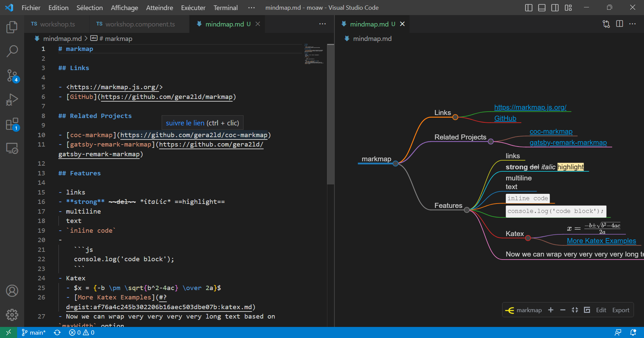Open the Search view in activity bar

pyautogui.click(x=12, y=51)
